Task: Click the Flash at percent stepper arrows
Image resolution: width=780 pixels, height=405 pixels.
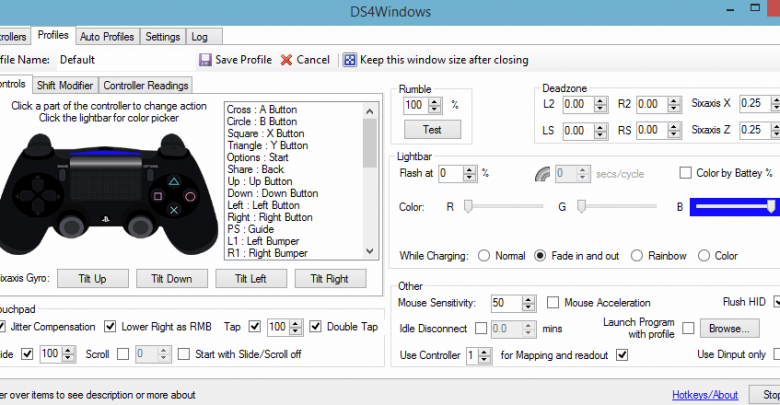Action: 470,174
